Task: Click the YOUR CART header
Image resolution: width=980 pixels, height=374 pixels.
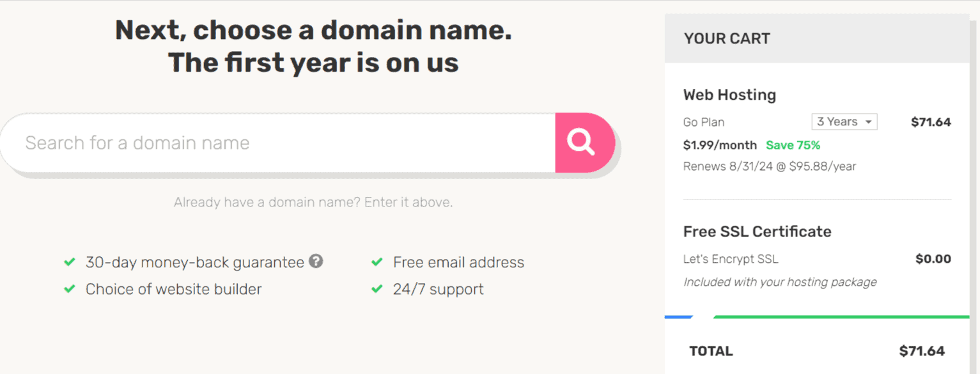Action: pyautogui.click(x=727, y=38)
